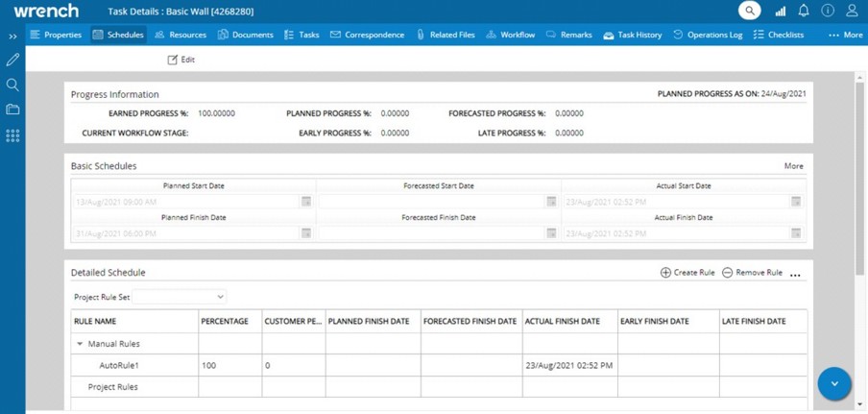This screenshot has height=414, width=868.
Task: Open the apps grid icon in sidebar
Action: click(12, 135)
